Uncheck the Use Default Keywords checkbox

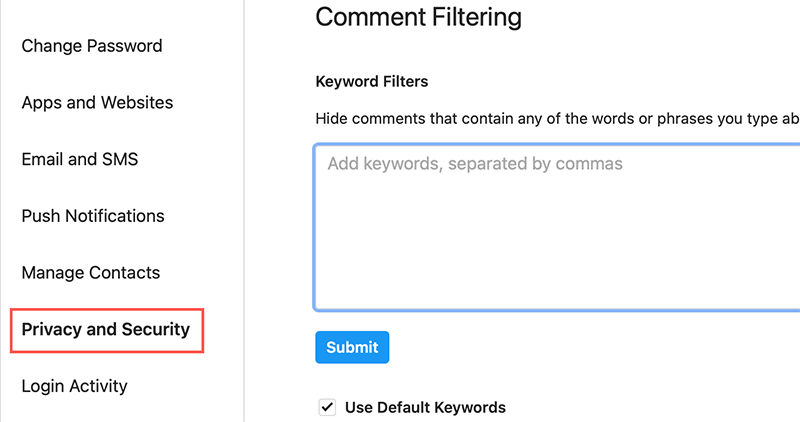point(327,407)
